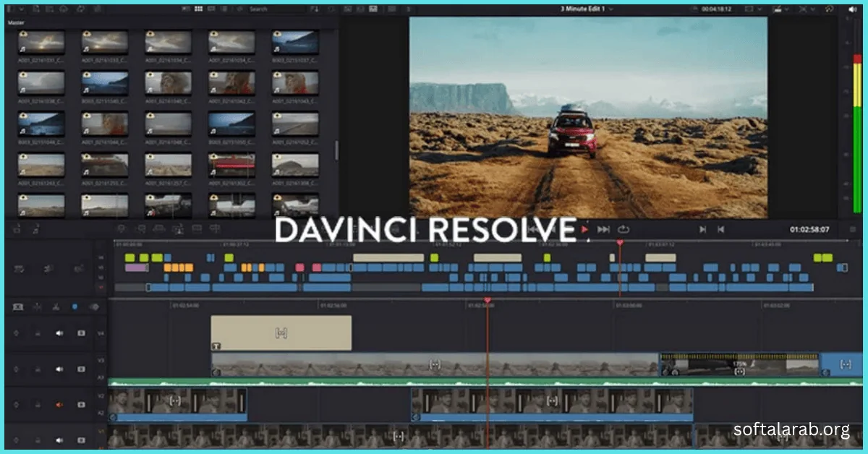Click the Place on Top edit tool icon

click(x=197, y=229)
